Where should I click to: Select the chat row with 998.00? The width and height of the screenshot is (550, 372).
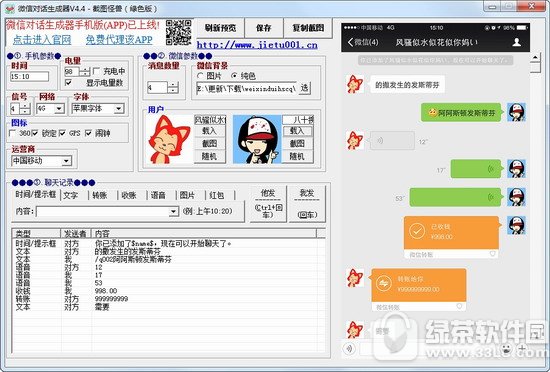click(167, 291)
